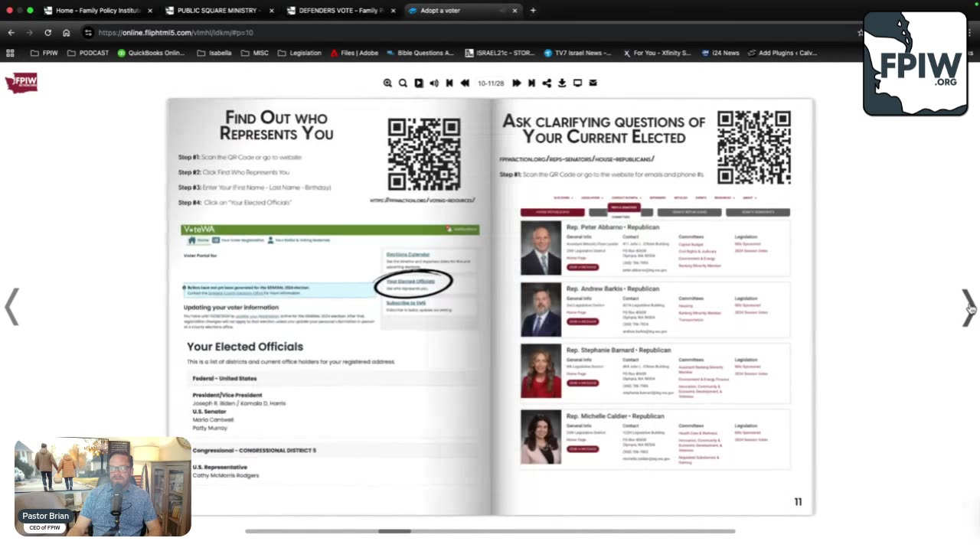Click the FPIW logo above the flipbook

click(21, 83)
